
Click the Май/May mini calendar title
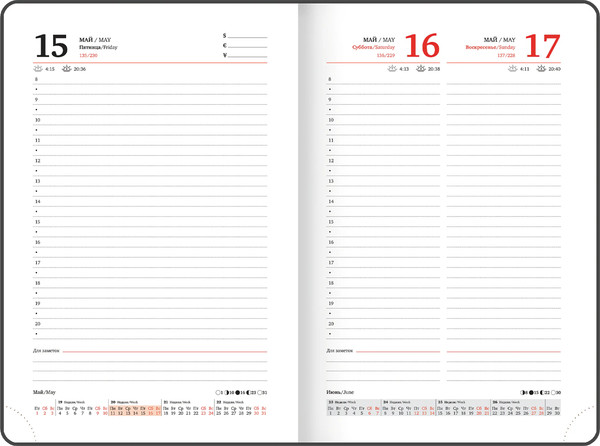[x=45, y=391]
